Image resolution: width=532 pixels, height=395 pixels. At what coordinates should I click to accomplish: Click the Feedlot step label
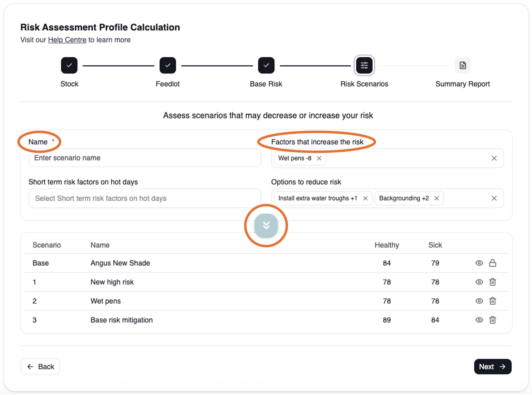[168, 84]
